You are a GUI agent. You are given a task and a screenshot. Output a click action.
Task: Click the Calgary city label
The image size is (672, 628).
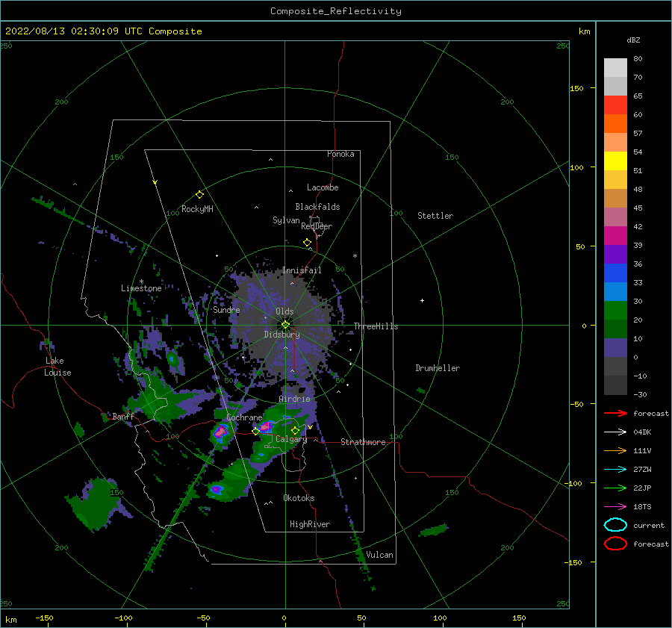(291, 439)
